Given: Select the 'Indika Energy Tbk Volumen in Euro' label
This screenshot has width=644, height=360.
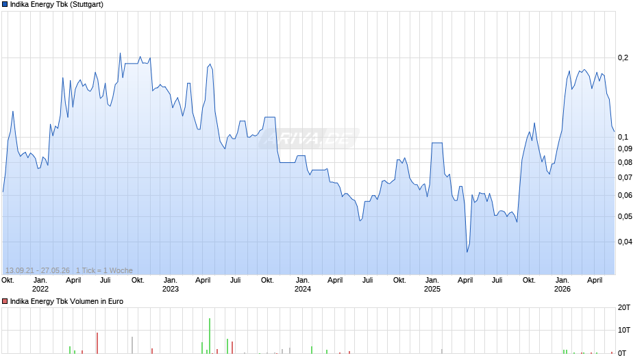Looking at the screenshot, I should tap(66, 301).
